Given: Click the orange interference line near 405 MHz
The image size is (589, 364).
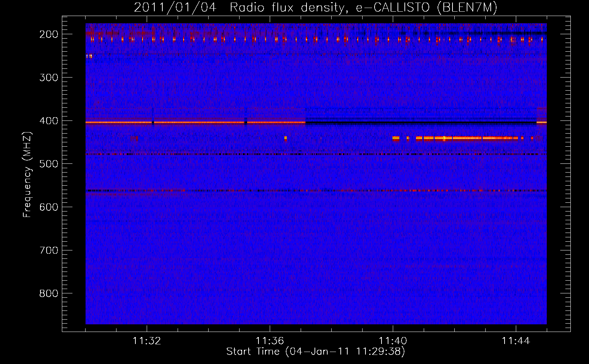Looking at the screenshot, I should click(x=195, y=123).
